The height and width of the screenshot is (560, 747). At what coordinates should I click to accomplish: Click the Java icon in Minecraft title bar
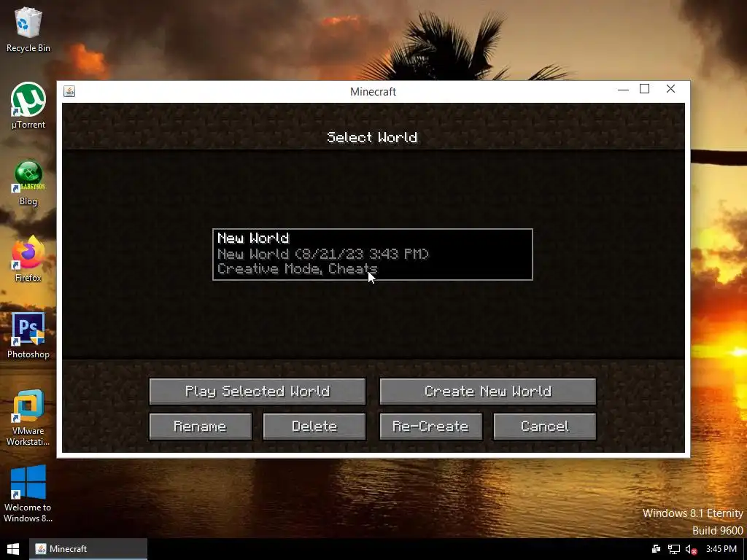coord(69,91)
